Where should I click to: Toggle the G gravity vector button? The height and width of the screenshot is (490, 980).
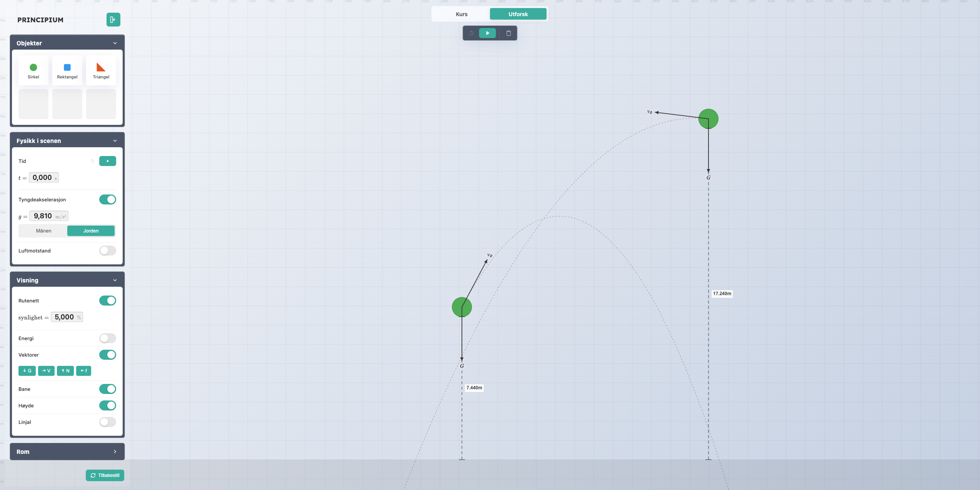[x=27, y=371]
